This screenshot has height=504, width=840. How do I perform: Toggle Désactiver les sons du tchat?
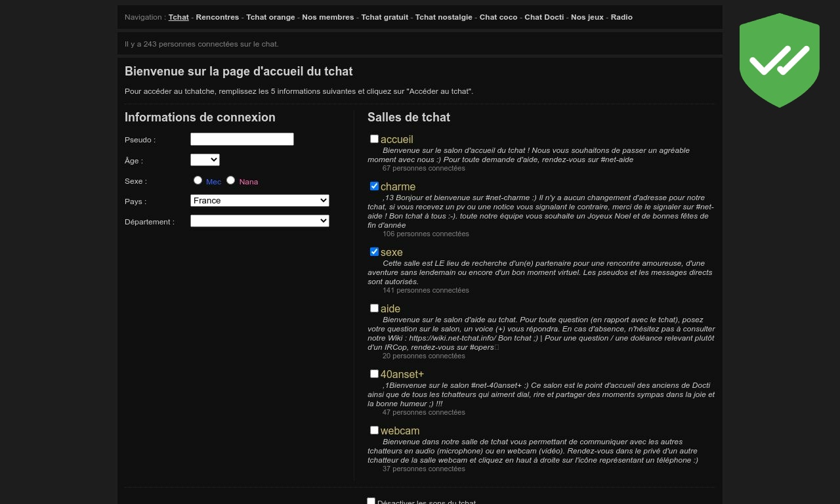pyautogui.click(x=371, y=501)
